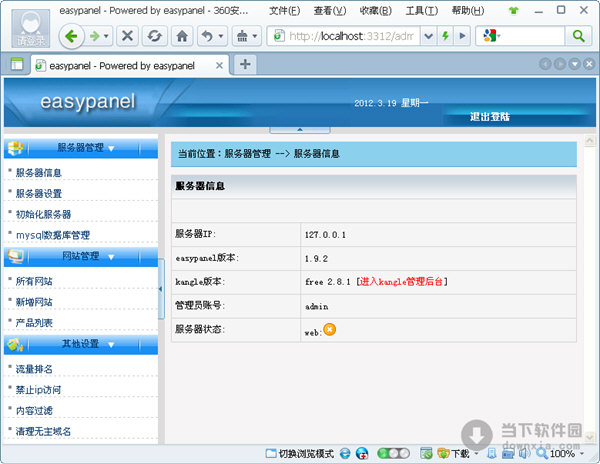Click the IE browser mode icon
Image resolution: width=600 pixels, height=464 pixels.
(x=345, y=454)
